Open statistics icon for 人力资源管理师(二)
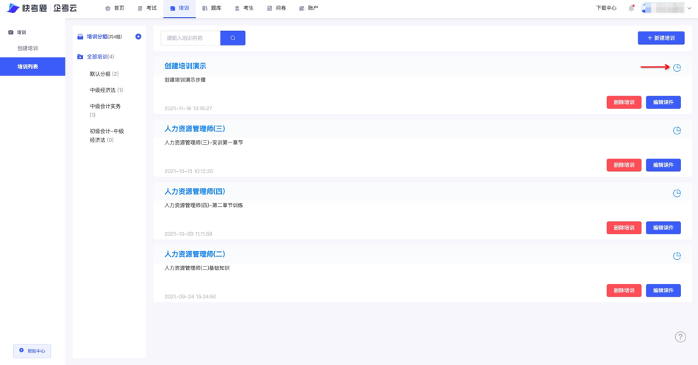 click(677, 256)
